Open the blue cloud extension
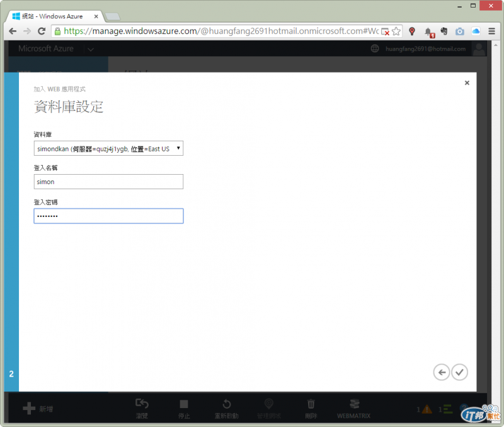Viewport: 504px width, 427px height. 476,31
